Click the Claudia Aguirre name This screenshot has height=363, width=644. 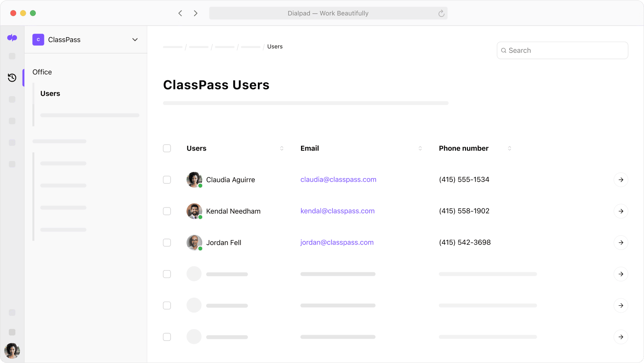[x=230, y=180]
